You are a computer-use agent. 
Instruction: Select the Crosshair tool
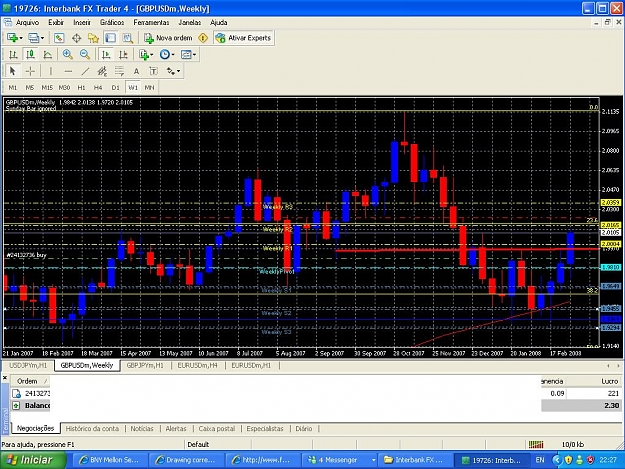coord(30,71)
